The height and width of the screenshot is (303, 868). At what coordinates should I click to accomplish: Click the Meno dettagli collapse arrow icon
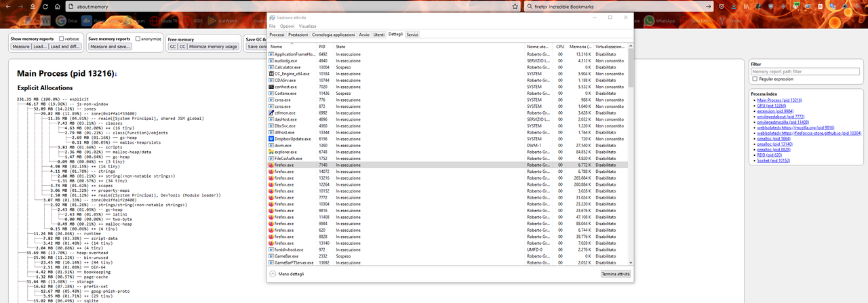click(x=273, y=274)
